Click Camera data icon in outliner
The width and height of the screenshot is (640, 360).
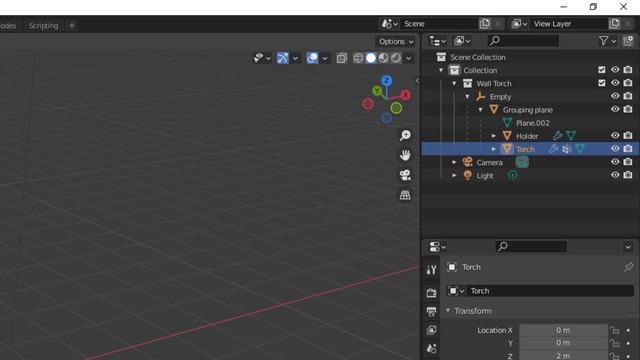522,162
